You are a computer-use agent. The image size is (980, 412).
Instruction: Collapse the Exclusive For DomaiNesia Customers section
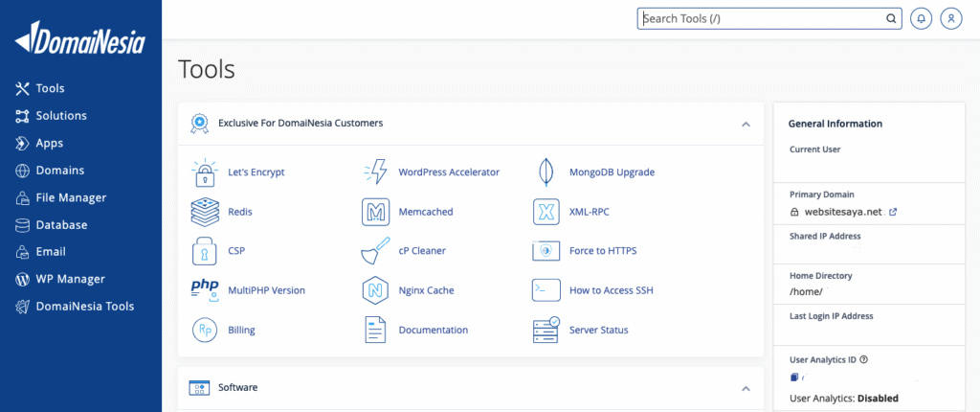[746, 124]
